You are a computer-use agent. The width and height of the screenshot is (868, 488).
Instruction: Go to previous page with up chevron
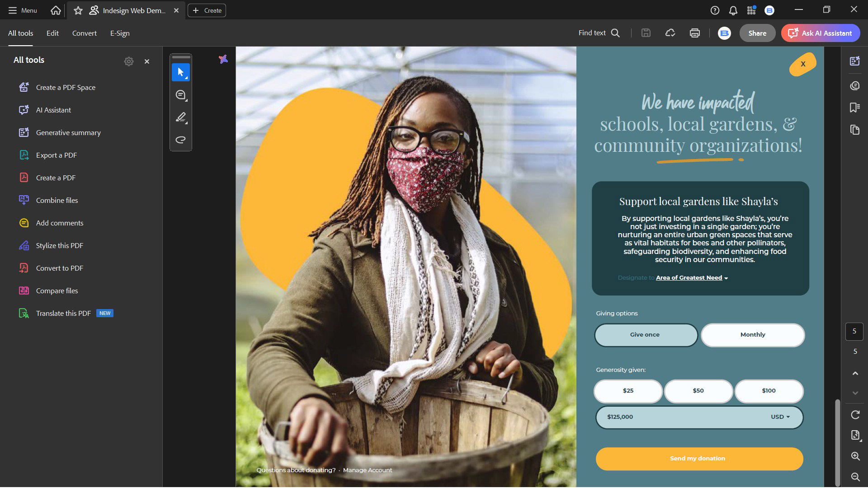click(855, 373)
